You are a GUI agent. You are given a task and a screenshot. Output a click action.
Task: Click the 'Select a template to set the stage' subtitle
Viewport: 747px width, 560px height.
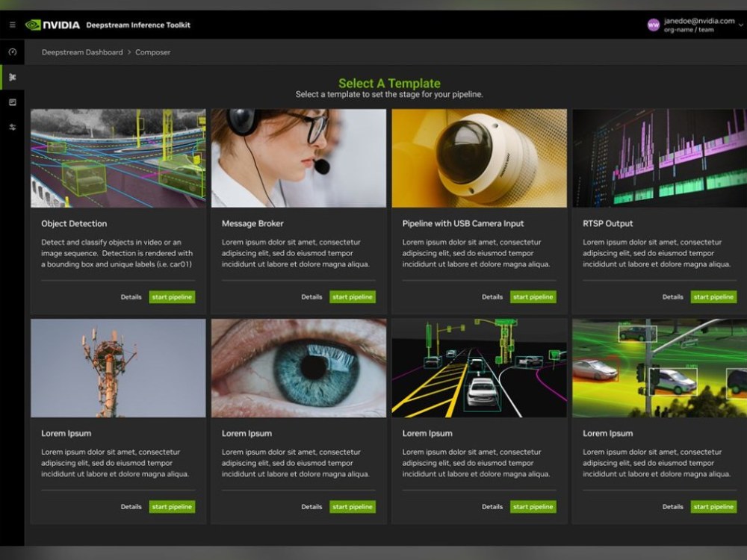(389, 94)
